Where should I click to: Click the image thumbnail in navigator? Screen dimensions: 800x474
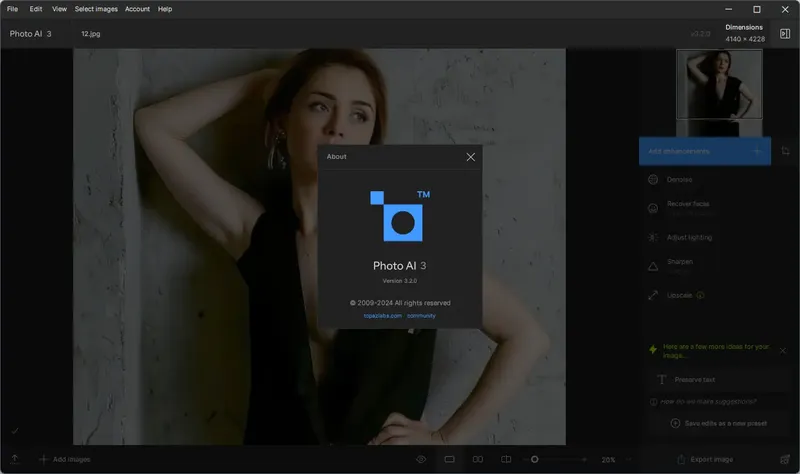pos(719,83)
